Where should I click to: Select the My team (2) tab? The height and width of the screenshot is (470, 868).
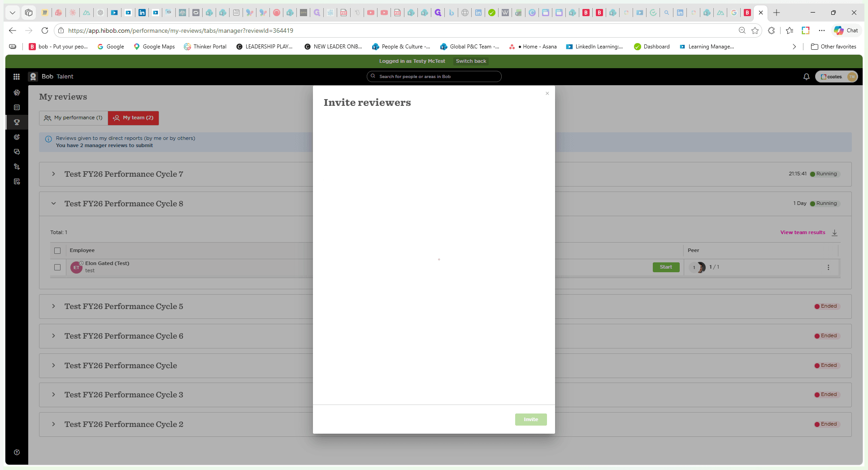pos(133,118)
